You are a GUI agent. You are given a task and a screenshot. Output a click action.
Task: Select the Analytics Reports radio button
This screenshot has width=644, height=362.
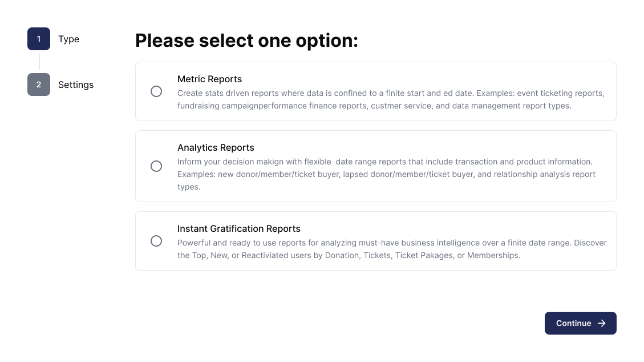pos(156,166)
